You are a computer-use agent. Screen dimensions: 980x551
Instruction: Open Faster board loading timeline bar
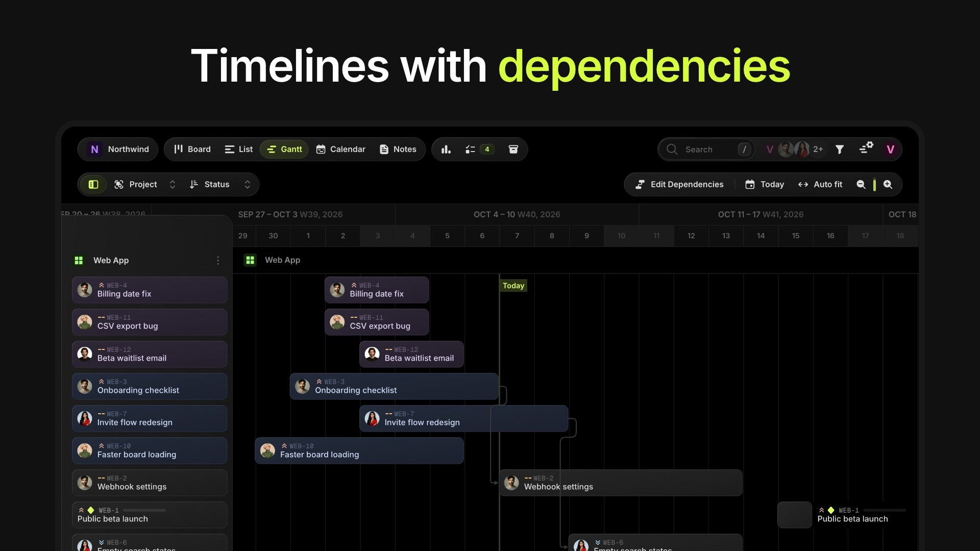(359, 451)
